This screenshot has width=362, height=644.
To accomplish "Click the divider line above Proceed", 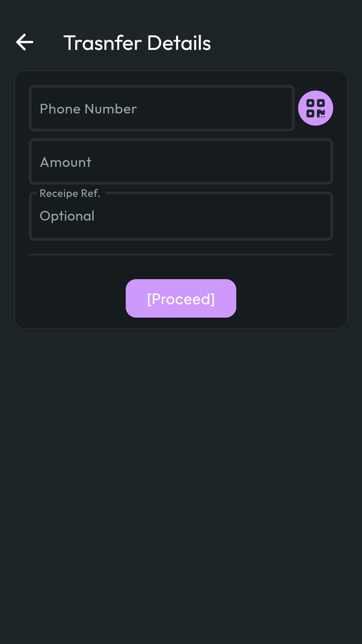I will click(181, 255).
